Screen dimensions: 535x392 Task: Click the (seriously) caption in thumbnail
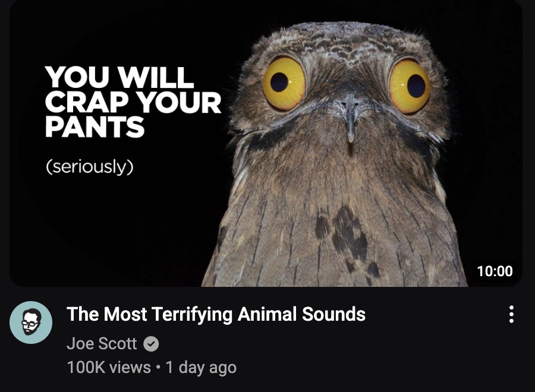point(90,166)
